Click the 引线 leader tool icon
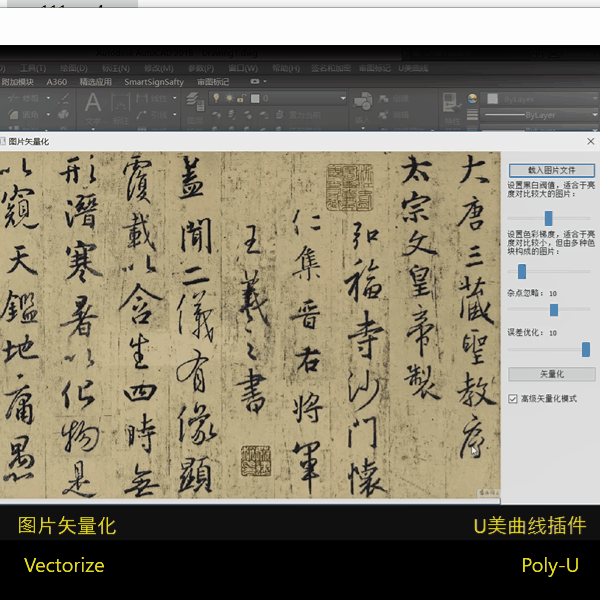 142,114
